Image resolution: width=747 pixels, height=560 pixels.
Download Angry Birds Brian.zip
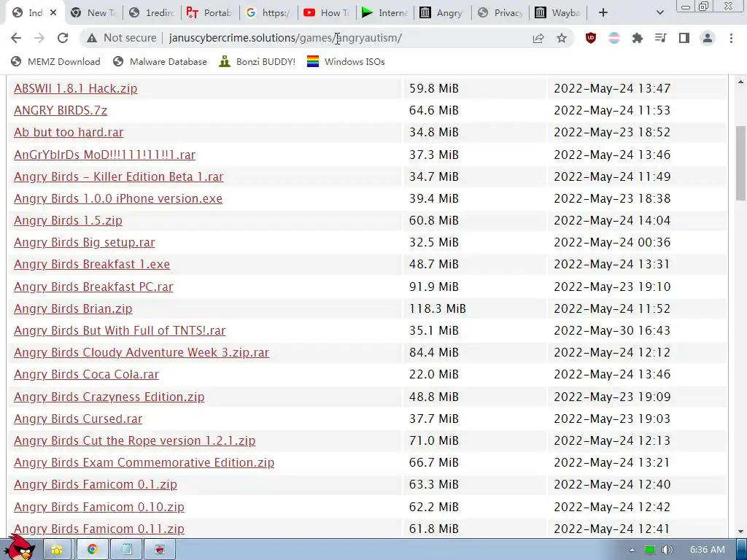coord(73,308)
